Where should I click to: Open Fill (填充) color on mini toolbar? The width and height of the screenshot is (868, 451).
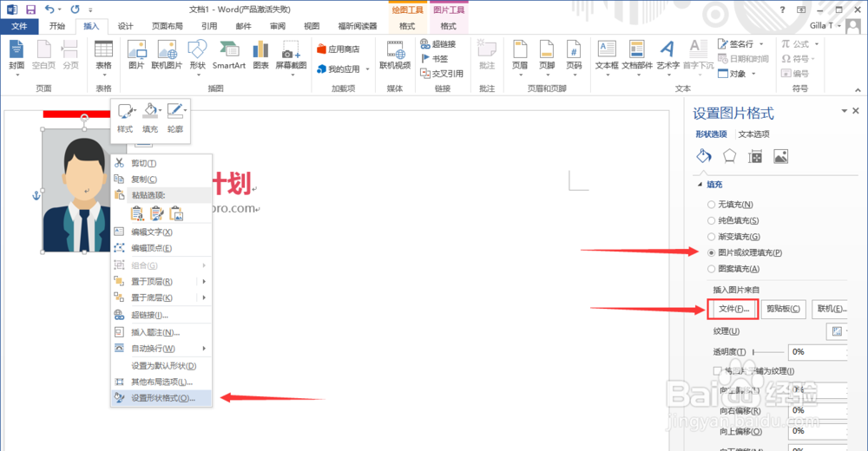tap(150, 119)
